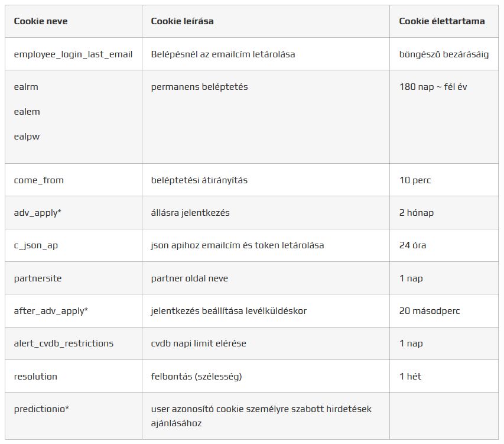Click the adv_apply* cookie name
Screen dimensions: 504x444
click(x=38, y=213)
